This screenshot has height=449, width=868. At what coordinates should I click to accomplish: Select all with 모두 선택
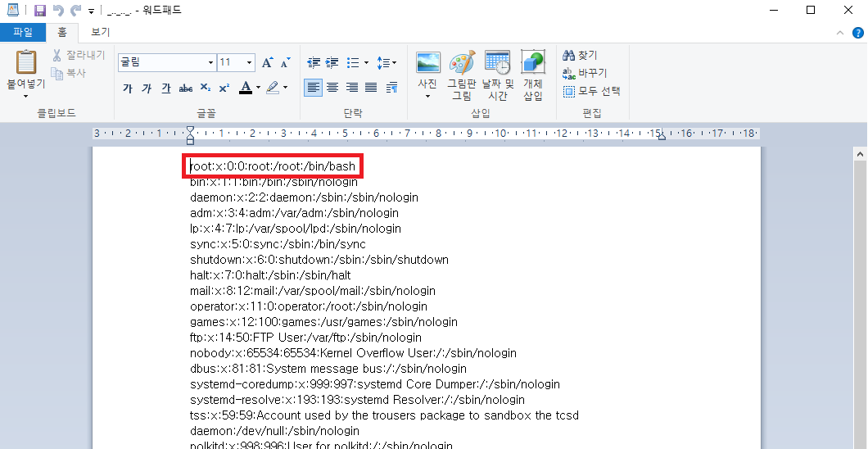tap(591, 91)
